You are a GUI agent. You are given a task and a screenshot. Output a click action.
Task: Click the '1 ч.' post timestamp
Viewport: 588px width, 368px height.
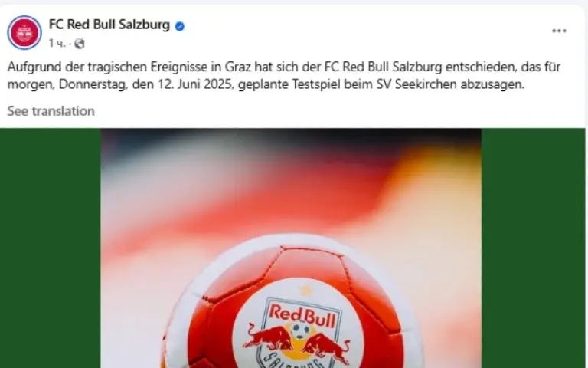pyautogui.click(x=57, y=44)
